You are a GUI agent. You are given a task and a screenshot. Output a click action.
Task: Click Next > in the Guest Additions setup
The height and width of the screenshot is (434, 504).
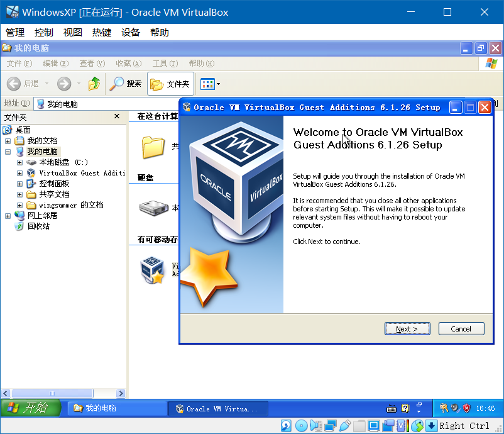pos(407,329)
